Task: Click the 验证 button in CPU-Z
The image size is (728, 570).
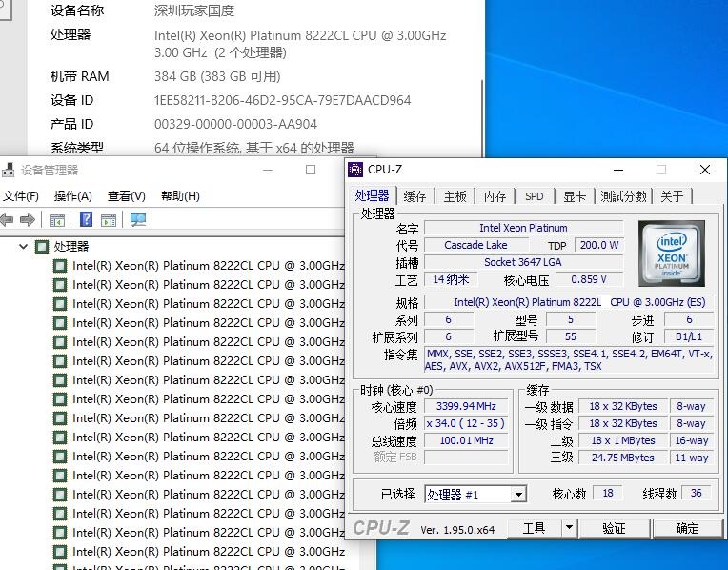Action: [614, 528]
